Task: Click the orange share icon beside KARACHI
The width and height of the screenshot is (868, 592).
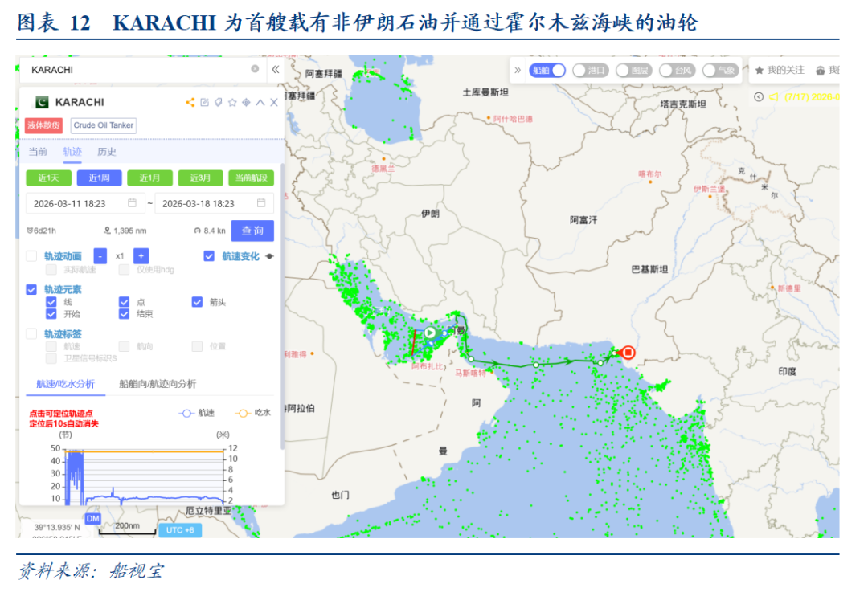Action: pos(190,103)
